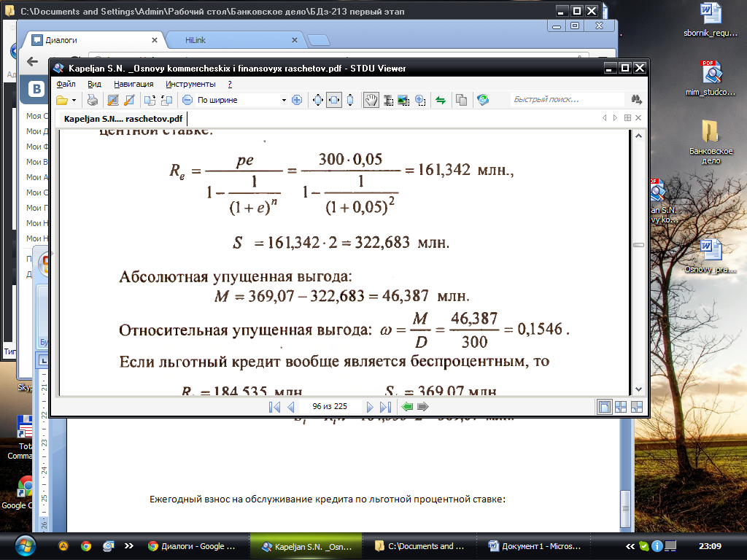Expand hidden tray icons chevron

point(630,546)
